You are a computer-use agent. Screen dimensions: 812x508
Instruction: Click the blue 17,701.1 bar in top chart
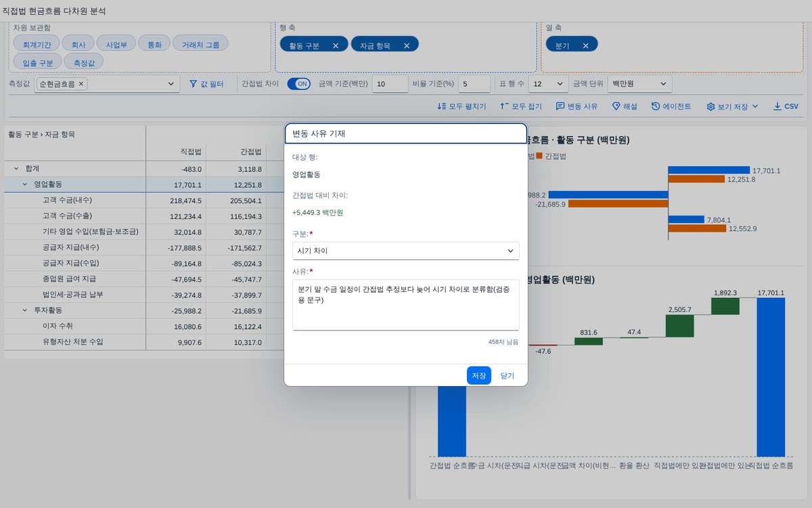click(x=709, y=170)
